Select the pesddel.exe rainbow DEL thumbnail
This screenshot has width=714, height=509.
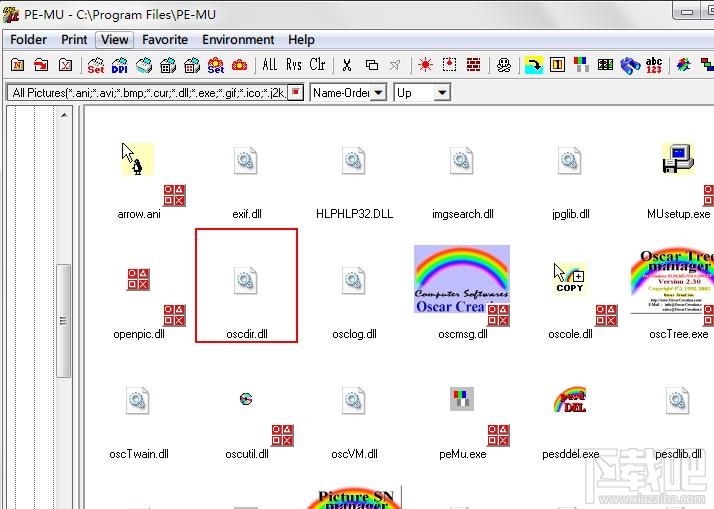570,400
